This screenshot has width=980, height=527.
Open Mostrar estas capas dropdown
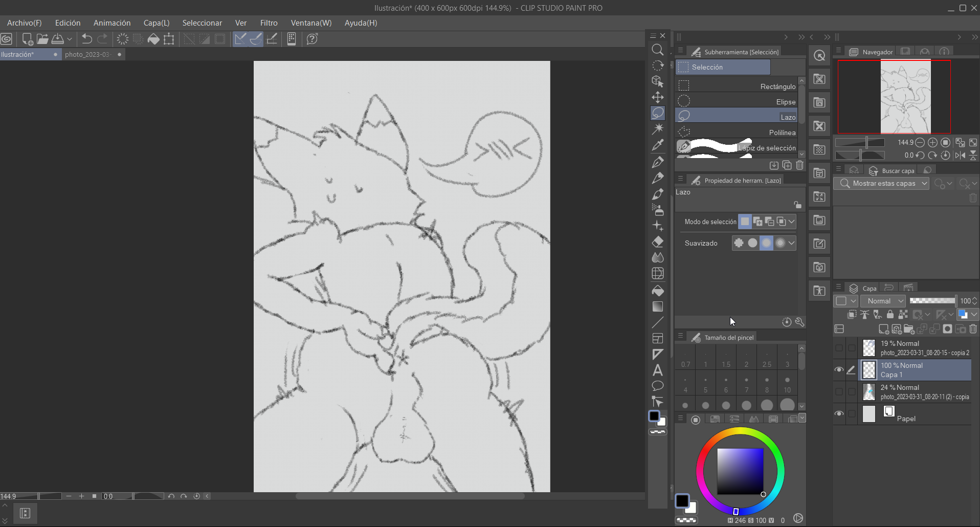point(881,183)
